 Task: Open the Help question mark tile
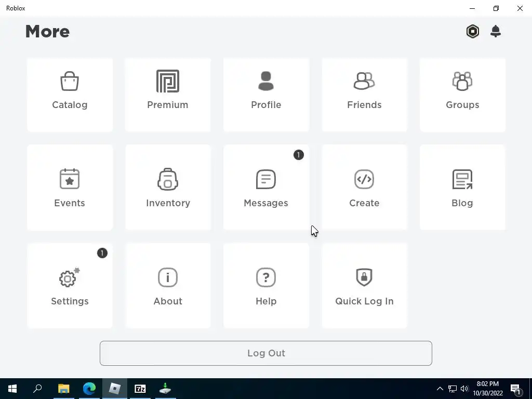click(x=266, y=286)
